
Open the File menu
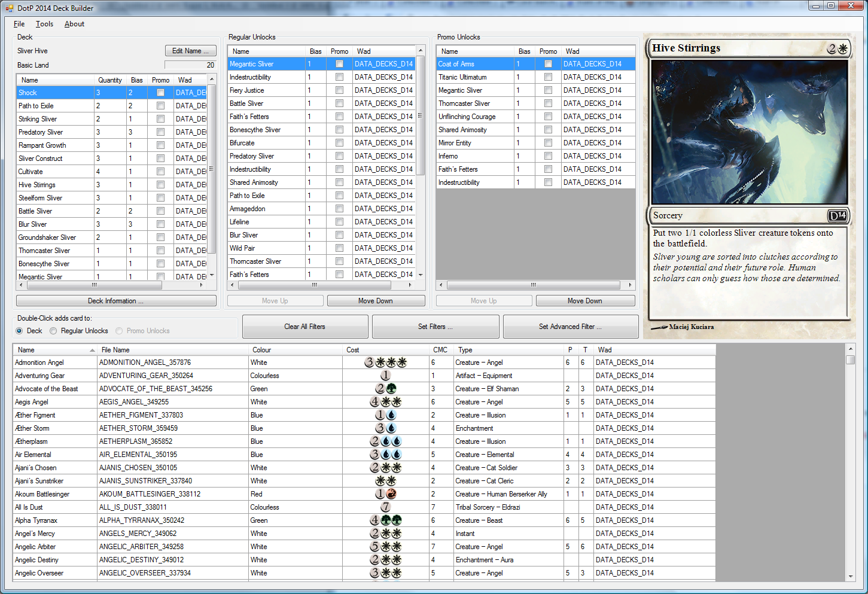click(19, 24)
